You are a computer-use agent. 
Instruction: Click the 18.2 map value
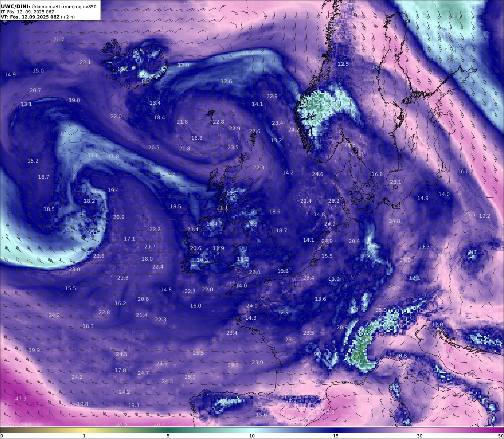[x=89, y=201]
